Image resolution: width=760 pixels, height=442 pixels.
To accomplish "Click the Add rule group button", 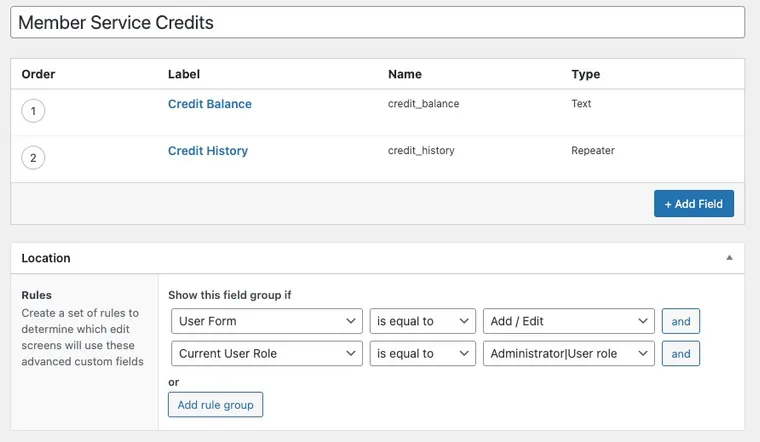I will coord(215,405).
